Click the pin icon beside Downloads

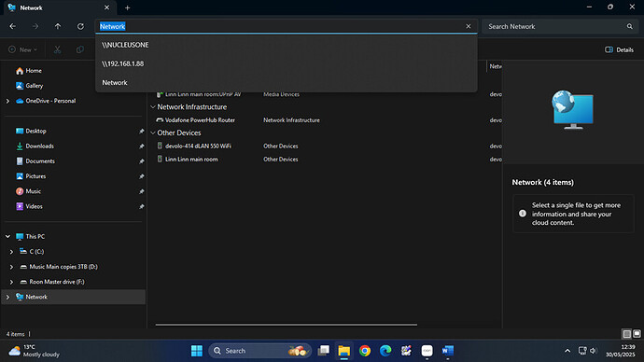(141, 146)
